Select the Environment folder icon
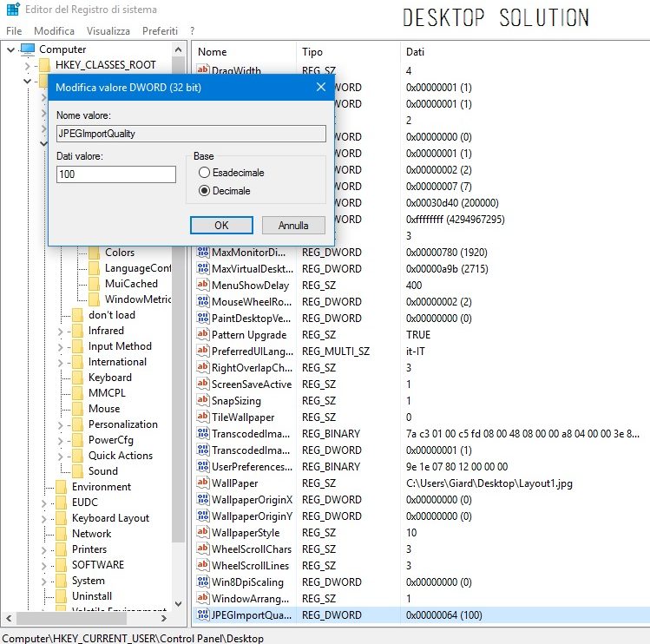This screenshot has height=644, width=650. point(62,487)
